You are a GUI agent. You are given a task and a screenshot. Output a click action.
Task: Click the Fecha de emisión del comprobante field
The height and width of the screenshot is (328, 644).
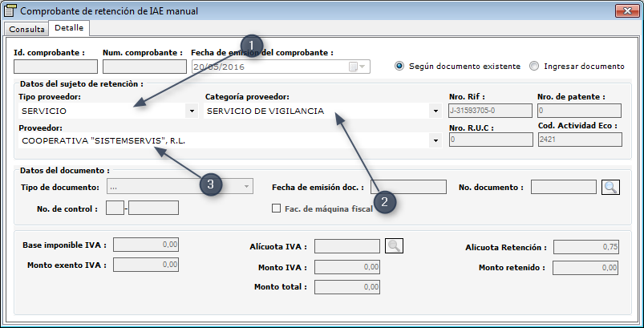point(281,67)
